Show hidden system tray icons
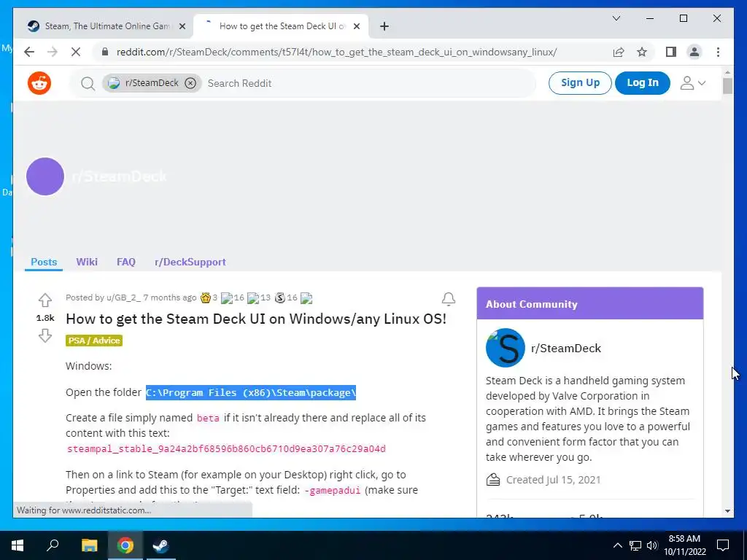The image size is (747, 560). pyautogui.click(x=617, y=545)
